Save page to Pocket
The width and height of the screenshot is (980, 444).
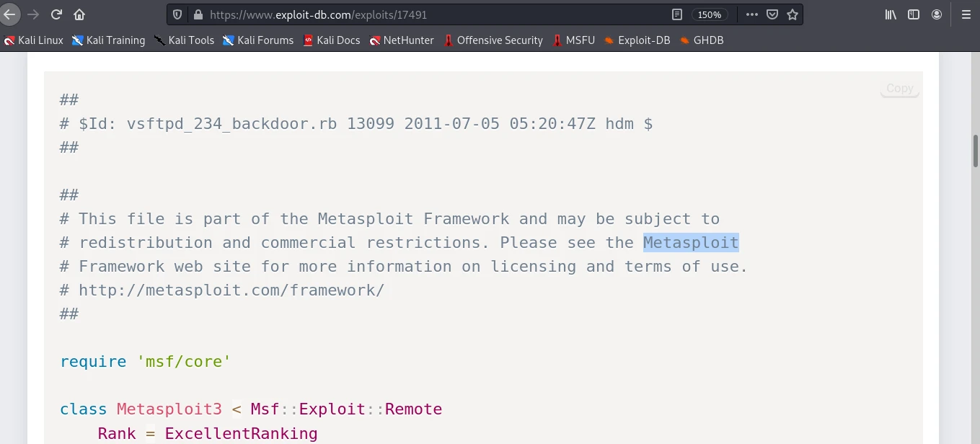click(772, 14)
